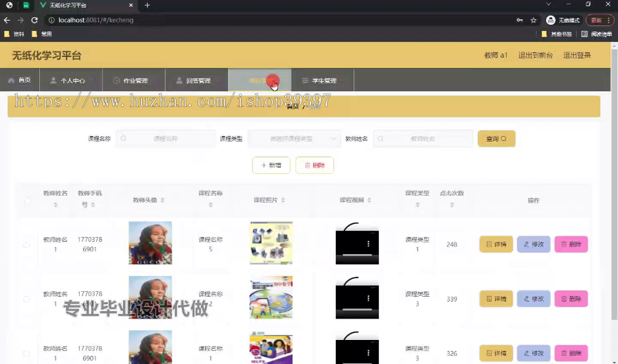Click pink 删除 button in row with 248 clicks

click(571, 244)
